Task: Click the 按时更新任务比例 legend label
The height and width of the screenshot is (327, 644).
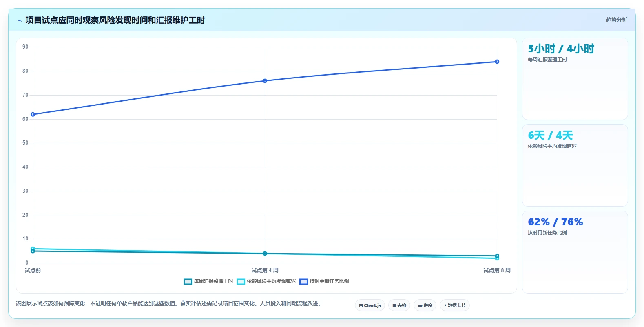Action: pos(329,281)
